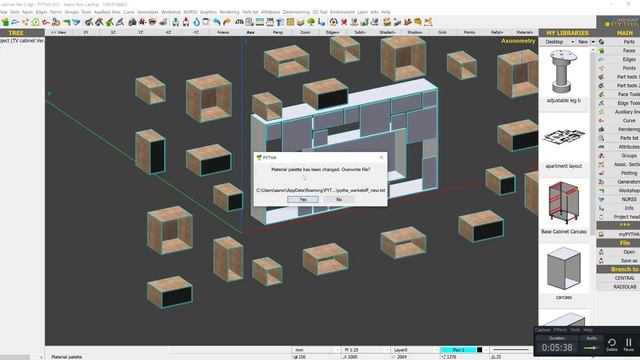This screenshot has width=640, height=360.
Task: Switch to Persp perspective view
Action: click(278, 32)
